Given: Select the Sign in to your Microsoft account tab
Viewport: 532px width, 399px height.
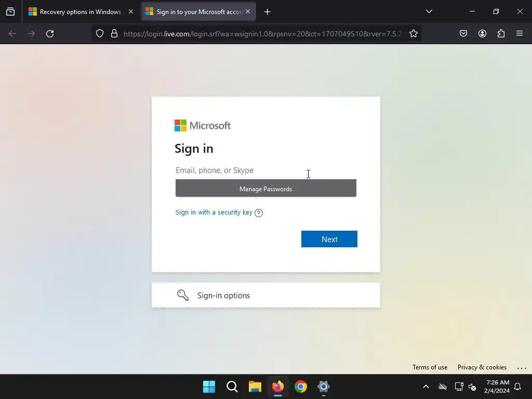Looking at the screenshot, I should point(198,11).
